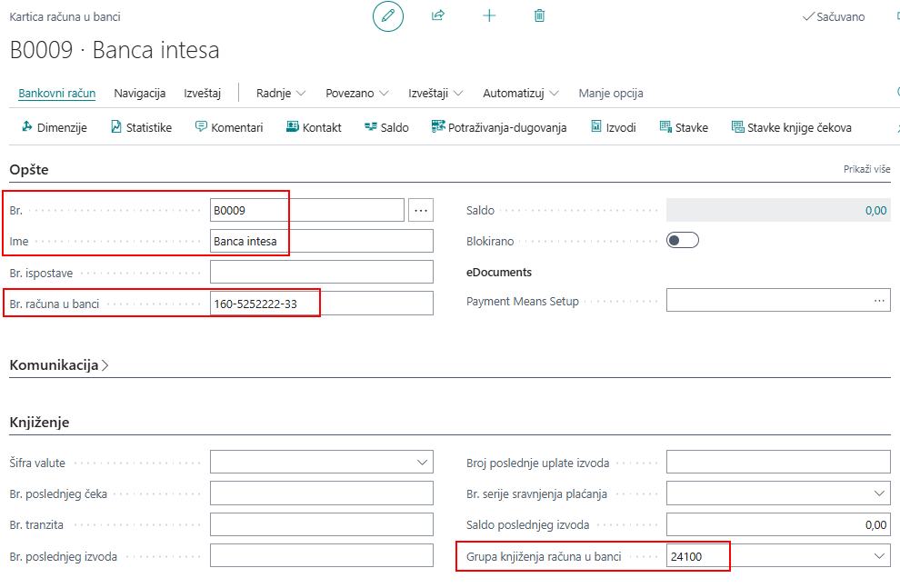This screenshot has height=588, width=900.
Task: Open Statistike action
Action: tap(141, 127)
